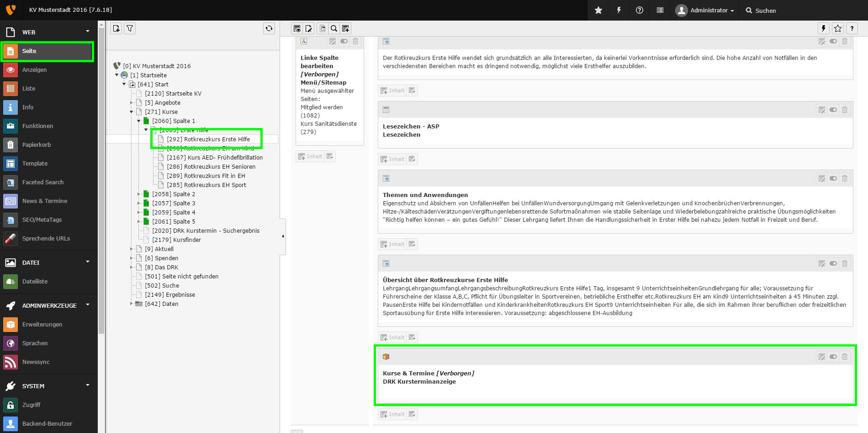Viewport: 868px width, 433px height.
Task: Open the help circle icon in top bar
Action: 640,10
